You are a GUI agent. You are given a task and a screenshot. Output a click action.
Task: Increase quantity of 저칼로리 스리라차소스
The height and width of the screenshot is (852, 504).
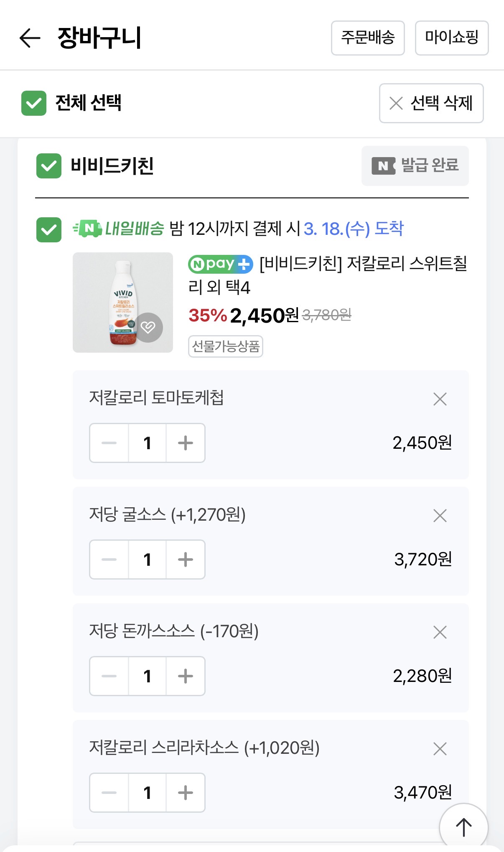coord(186,793)
